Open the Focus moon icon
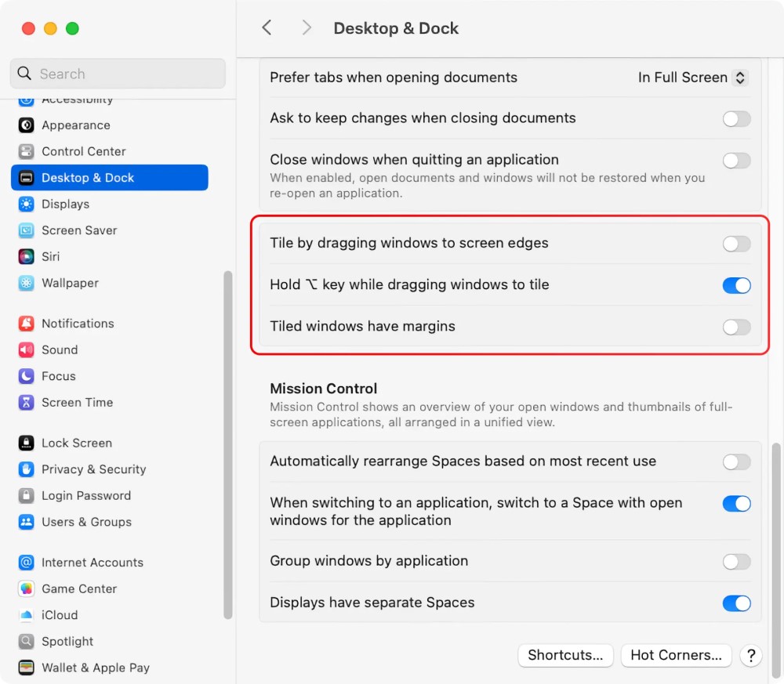This screenshot has height=684, width=784. 26,376
